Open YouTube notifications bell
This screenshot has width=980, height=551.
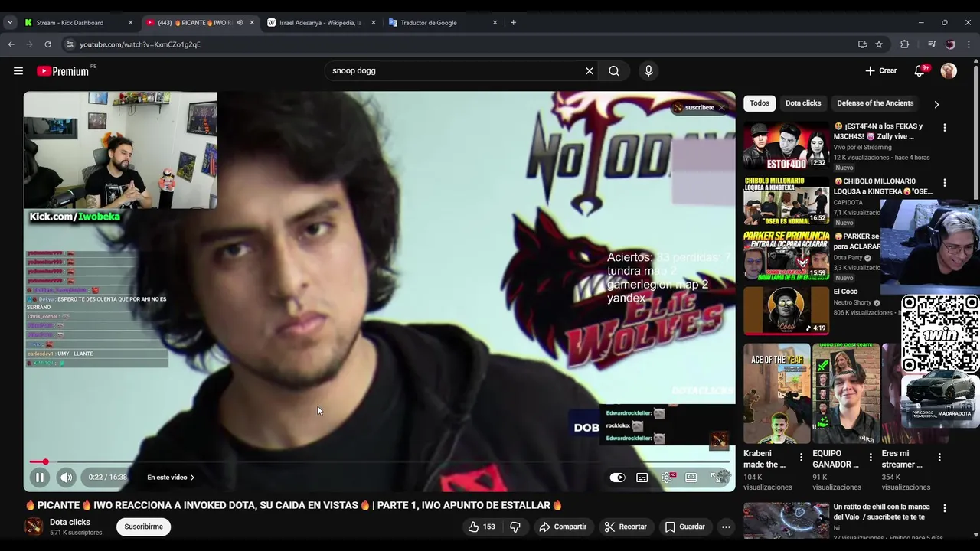coord(920,71)
